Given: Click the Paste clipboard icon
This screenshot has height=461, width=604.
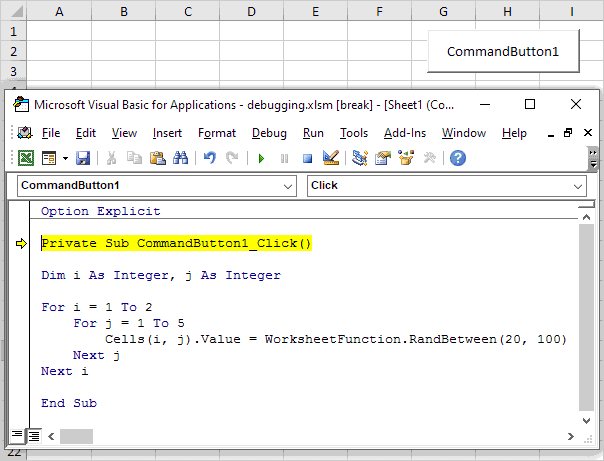Looking at the screenshot, I should tap(158, 158).
